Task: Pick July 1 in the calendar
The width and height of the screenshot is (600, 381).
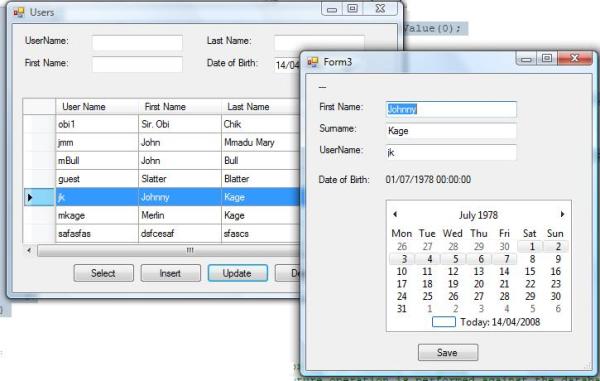Action: click(530, 246)
